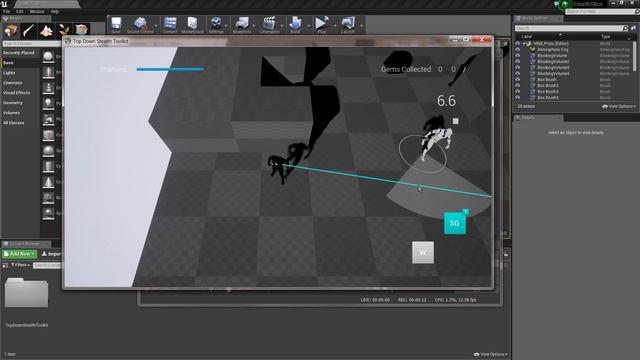Image resolution: width=640 pixels, height=360 pixels.
Task: Open the Blueprints dropdown arrow
Action: pyautogui.click(x=254, y=25)
